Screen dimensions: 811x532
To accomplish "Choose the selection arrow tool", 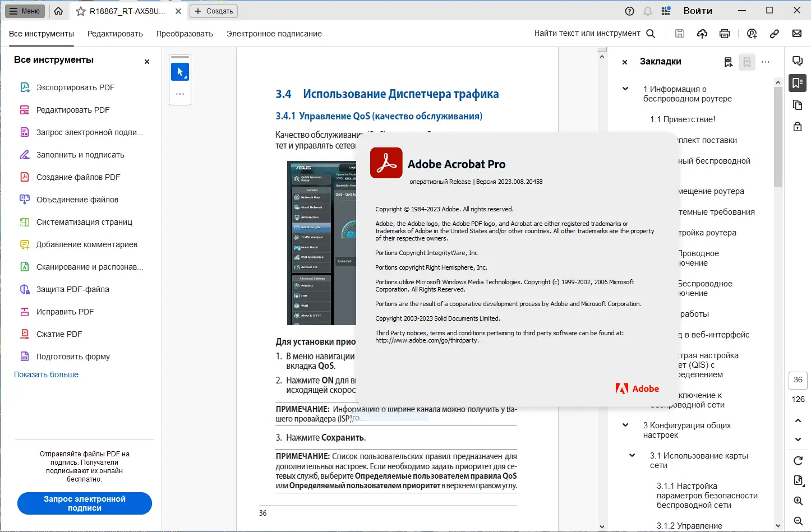I will [180, 72].
